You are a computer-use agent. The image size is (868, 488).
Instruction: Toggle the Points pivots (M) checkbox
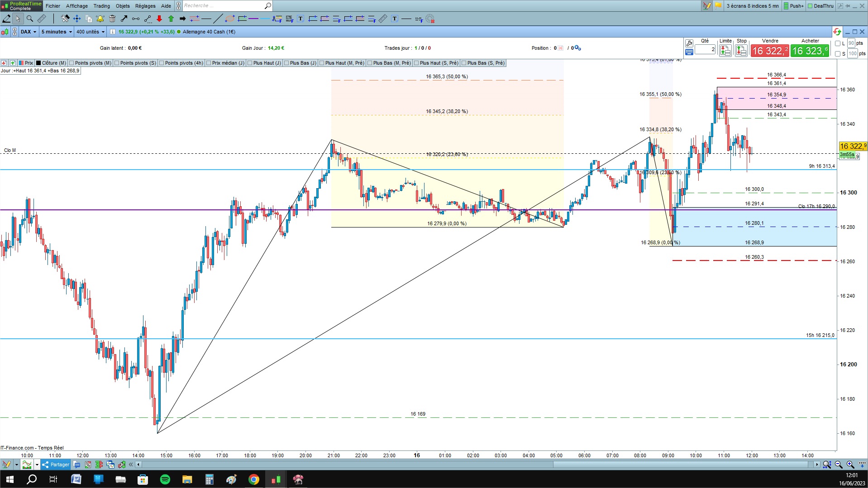tap(72, 63)
